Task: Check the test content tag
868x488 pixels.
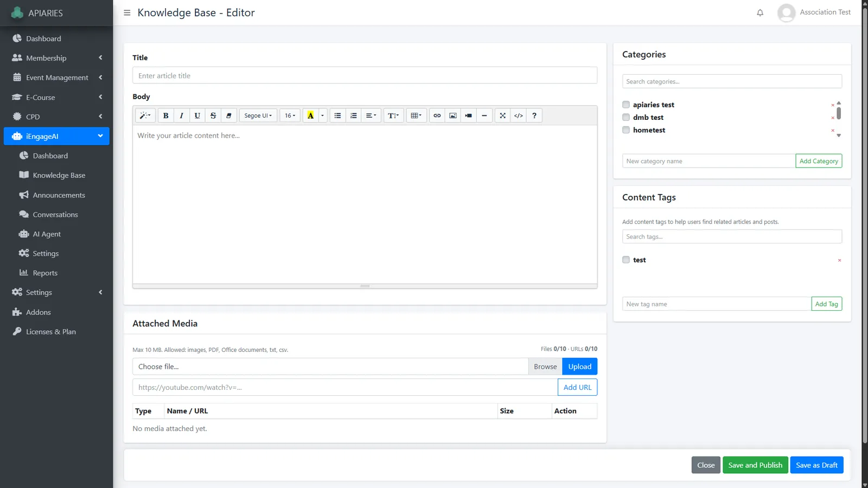Action: (626, 260)
